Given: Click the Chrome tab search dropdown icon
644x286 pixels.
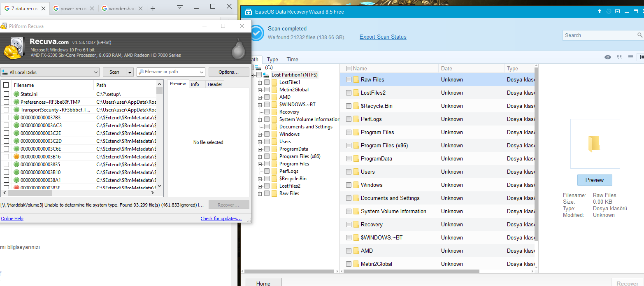Looking at the screenshot, I should [180, 6].
